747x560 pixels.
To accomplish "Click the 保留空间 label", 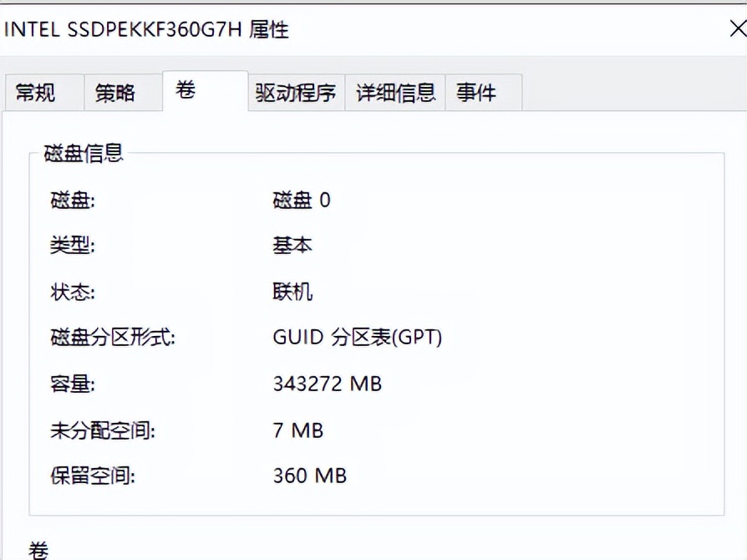I will click(x=93, y=476).
